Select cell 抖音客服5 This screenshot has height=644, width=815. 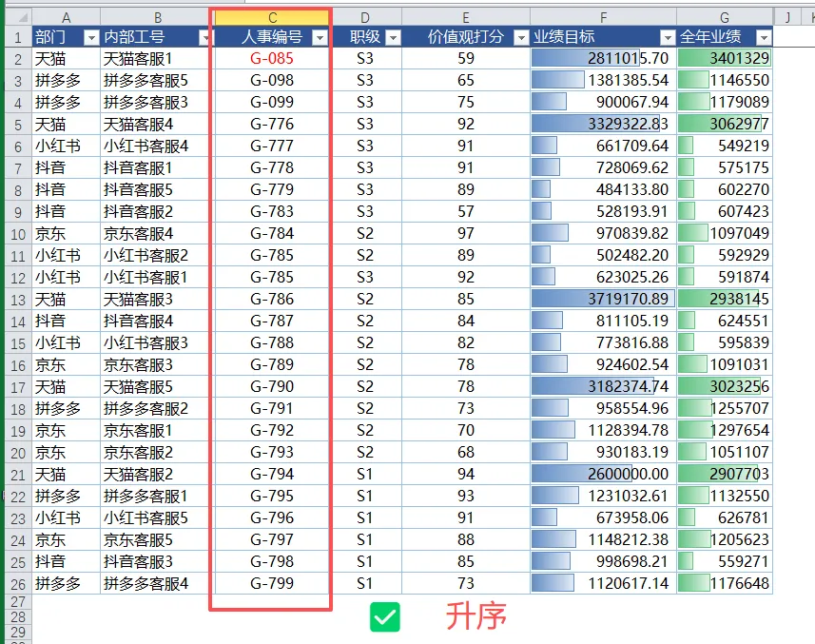pyautogui.click(x=157, y=189)
